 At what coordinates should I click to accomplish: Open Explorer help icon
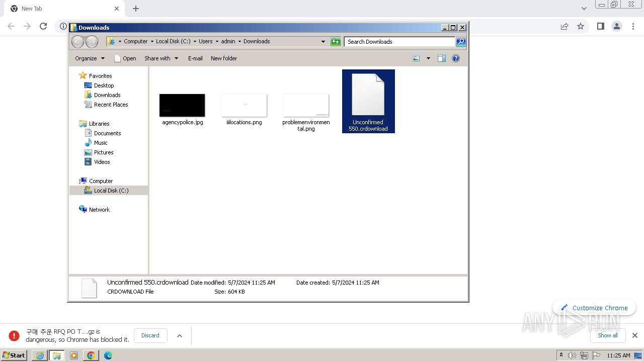(456, 58)
